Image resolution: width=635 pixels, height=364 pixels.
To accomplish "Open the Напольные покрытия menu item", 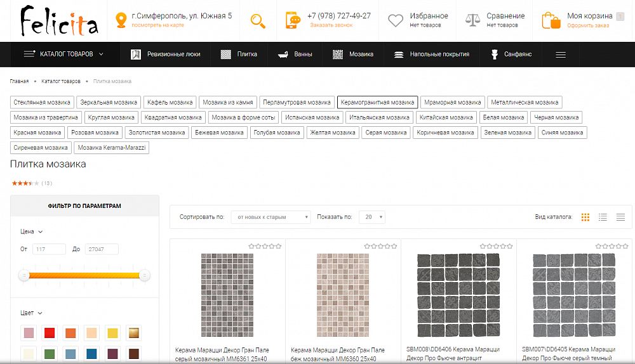I will pyautogui.click(x=432, y=54).
